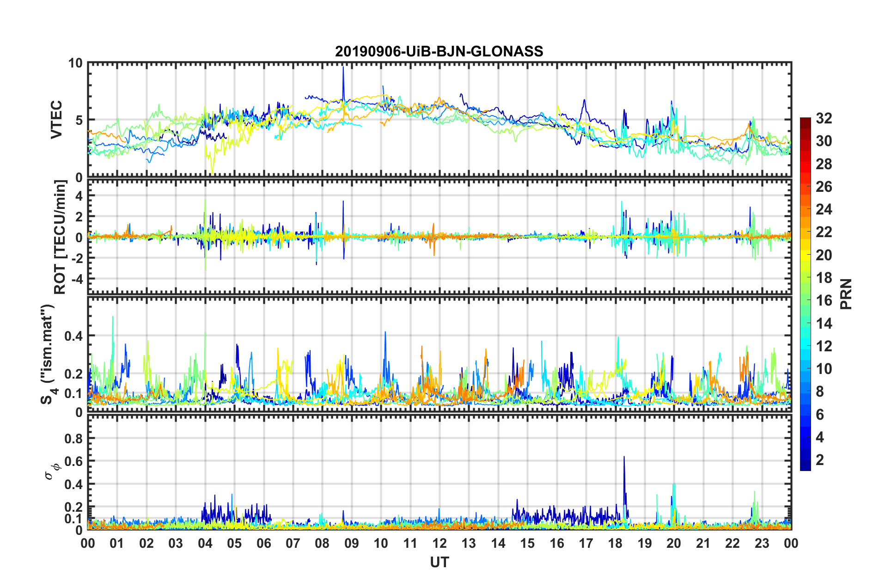Click colorbar tick label 2

coord(820,460)
